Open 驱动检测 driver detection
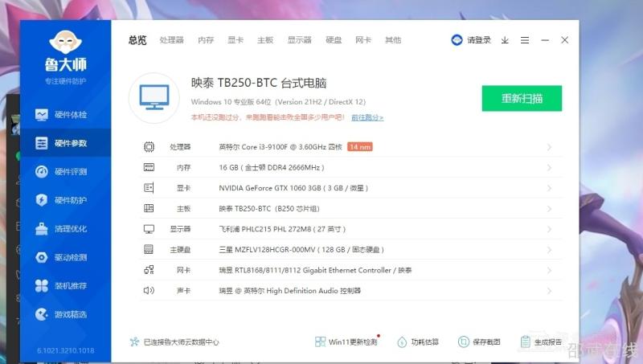This screenshot has height=364, width=643. [69, 257]
